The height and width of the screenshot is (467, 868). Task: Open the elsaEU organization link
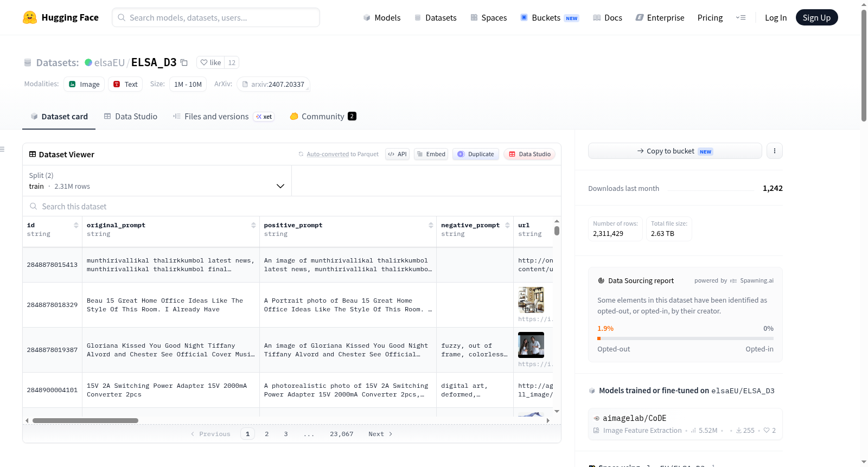(x=110, y=62)
